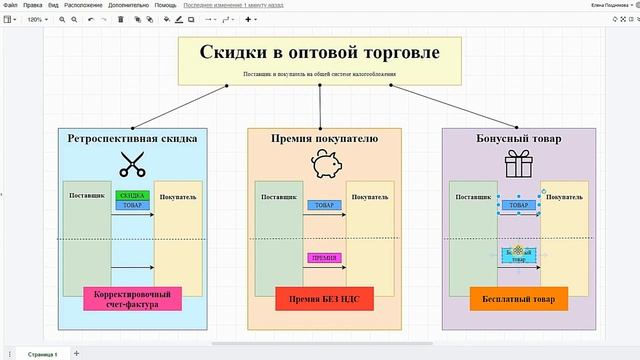This screenshot has width=640, height=360.
Task: Toggle the format panel icon
Action: coord(631,19)
